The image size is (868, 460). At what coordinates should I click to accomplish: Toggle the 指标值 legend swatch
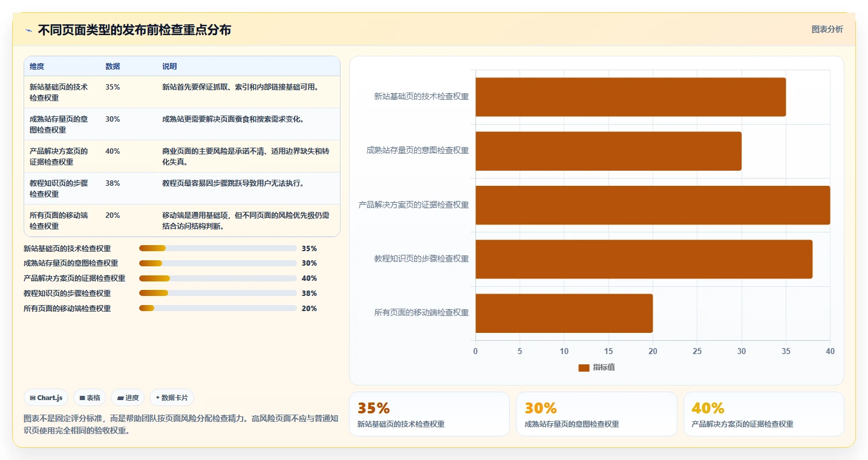(x=584, y=367)
